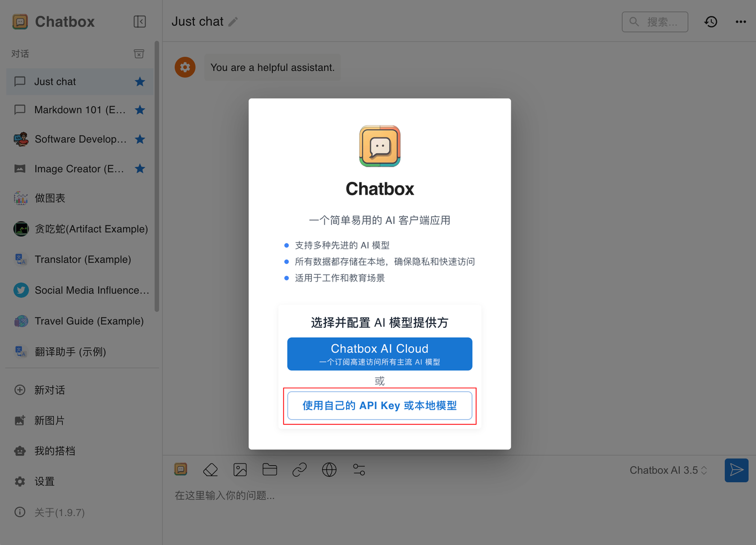Attach an image using the picture icon
Viewport: 756px width, 545px height.
click(240, 469)
